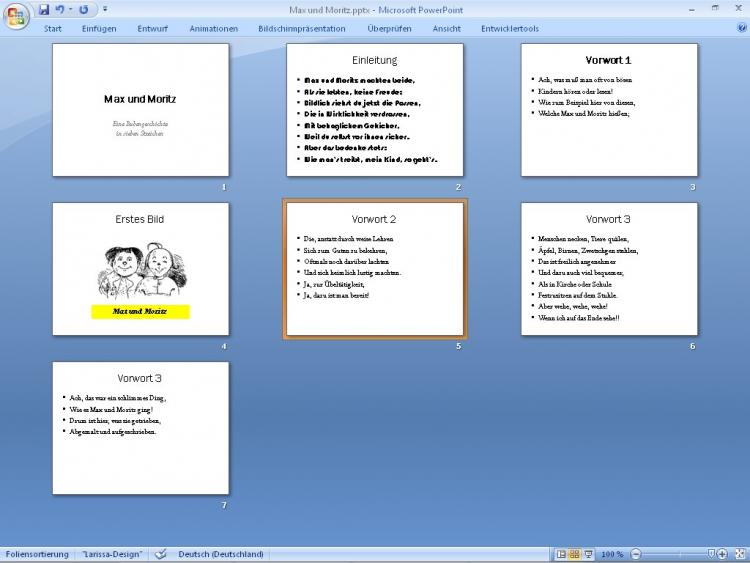Click the zoom out minus icon

coord(636,554)
